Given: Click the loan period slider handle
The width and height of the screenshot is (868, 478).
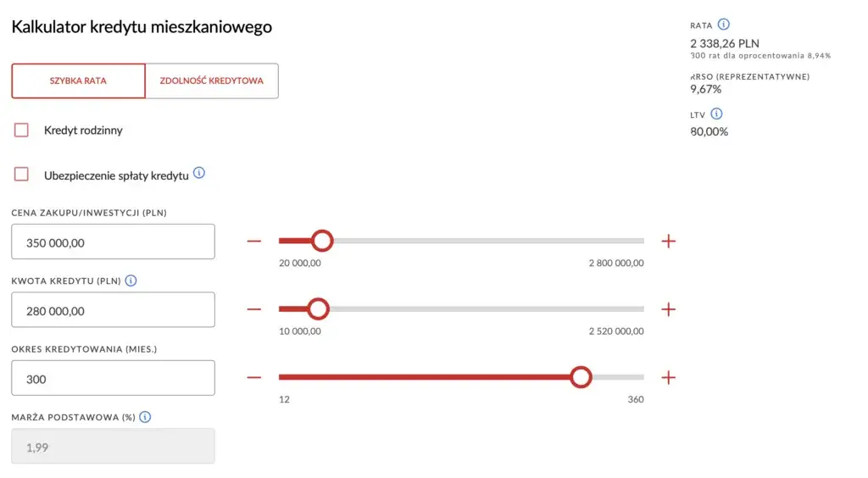Looking at the screenshot, I should coord(581,377).
